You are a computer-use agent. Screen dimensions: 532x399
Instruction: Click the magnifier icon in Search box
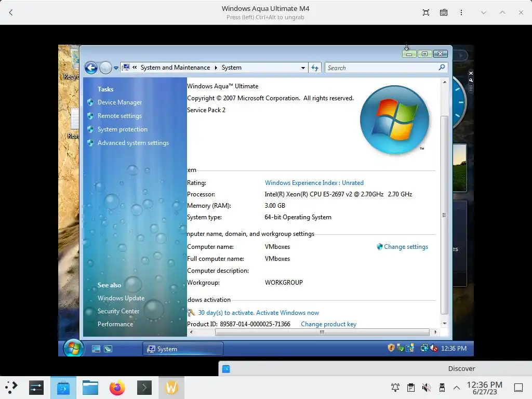click(442, 68)
